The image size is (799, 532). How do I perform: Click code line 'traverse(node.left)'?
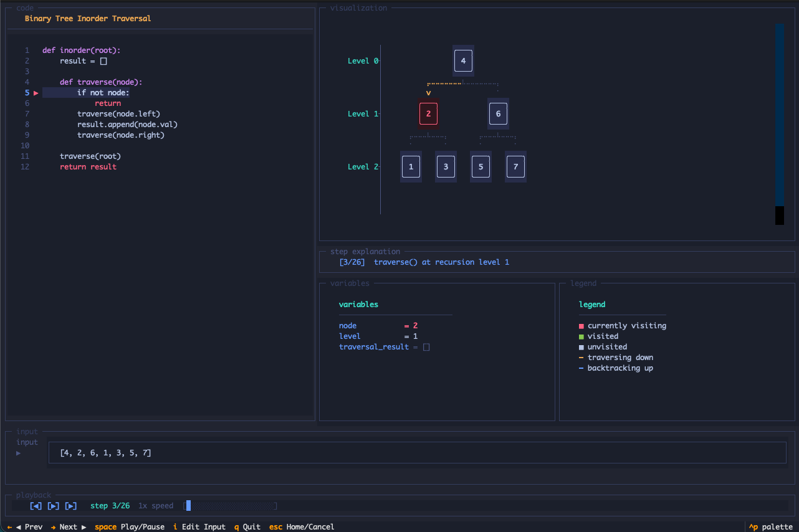118,114
